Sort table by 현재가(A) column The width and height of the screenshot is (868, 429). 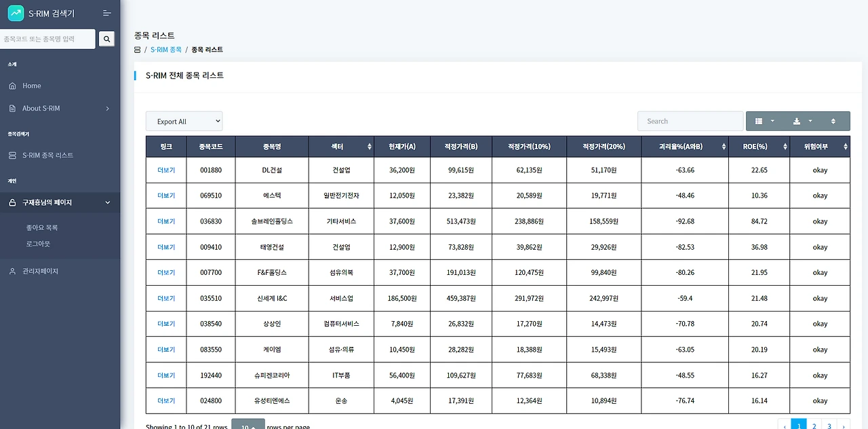click(x=401, y=147)
